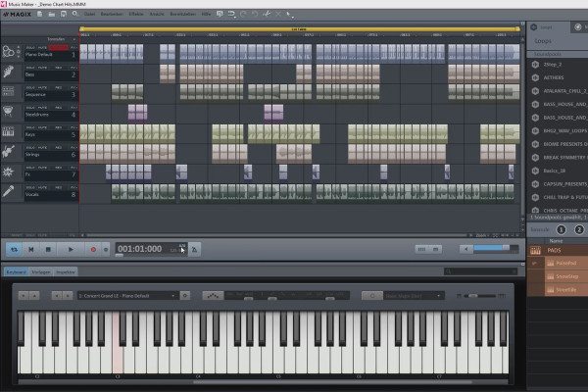Solo the Piano Default track
Screen dimensions: 588x392
(x=30, y=48)
